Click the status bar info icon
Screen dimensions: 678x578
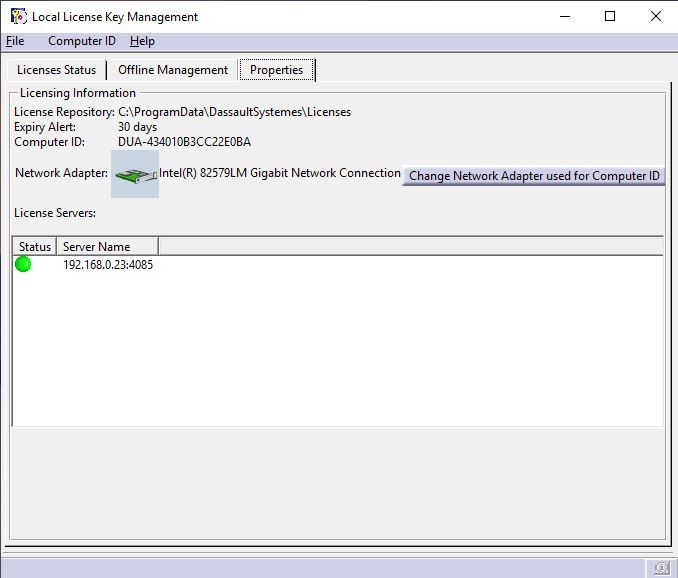pos(661,568)
